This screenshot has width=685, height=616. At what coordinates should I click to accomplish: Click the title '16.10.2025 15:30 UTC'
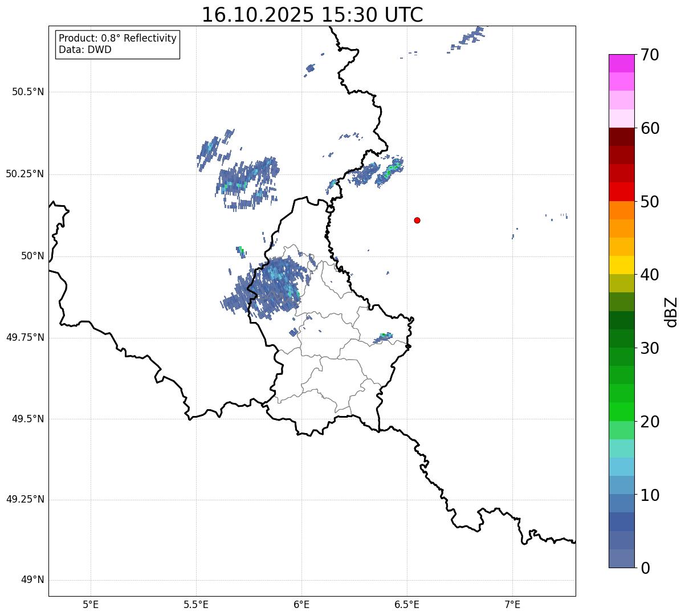tap(312, 15)
